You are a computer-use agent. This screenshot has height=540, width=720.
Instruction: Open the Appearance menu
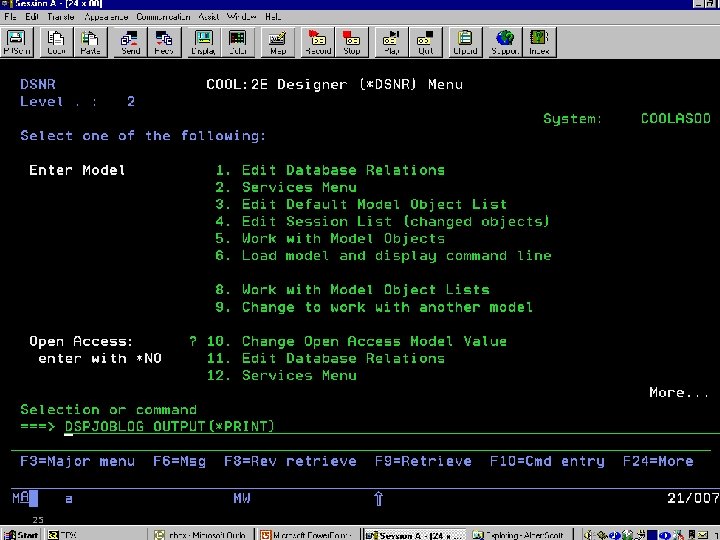(x=106, y=17)
